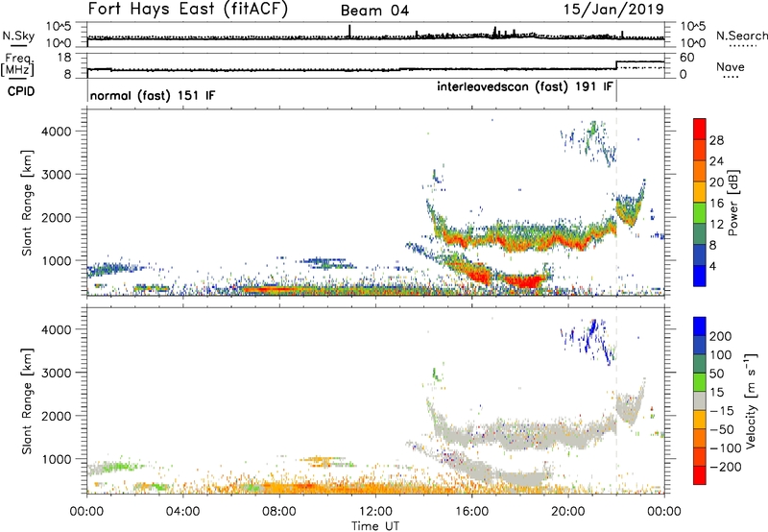Click the 'N.Search' legend label

[741, 36]
